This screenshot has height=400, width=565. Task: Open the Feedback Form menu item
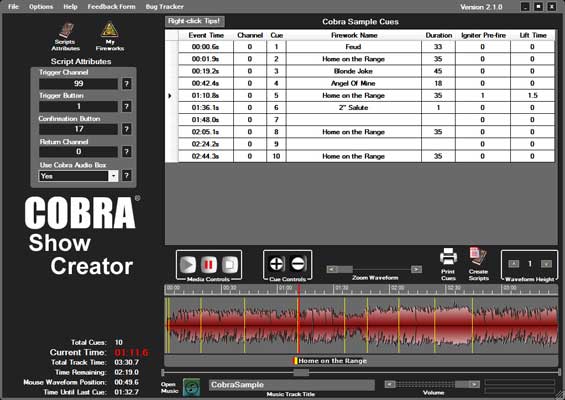tap(111, 6)
